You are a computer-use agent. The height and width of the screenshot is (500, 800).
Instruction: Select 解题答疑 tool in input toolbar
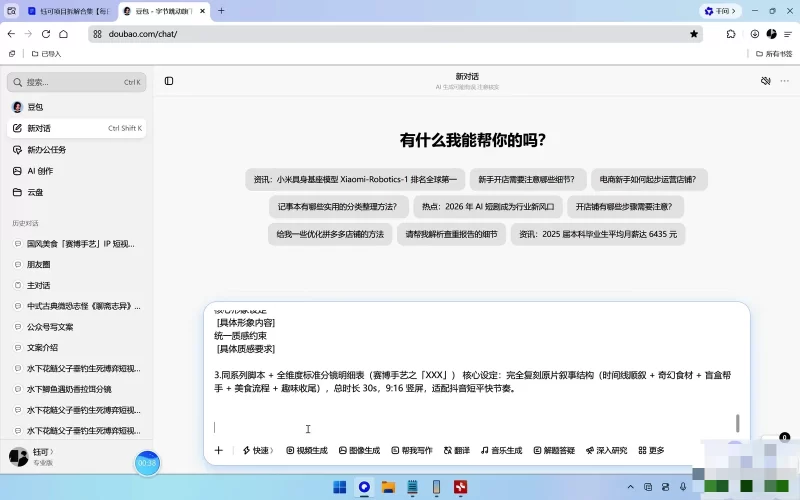pos(554,451)
